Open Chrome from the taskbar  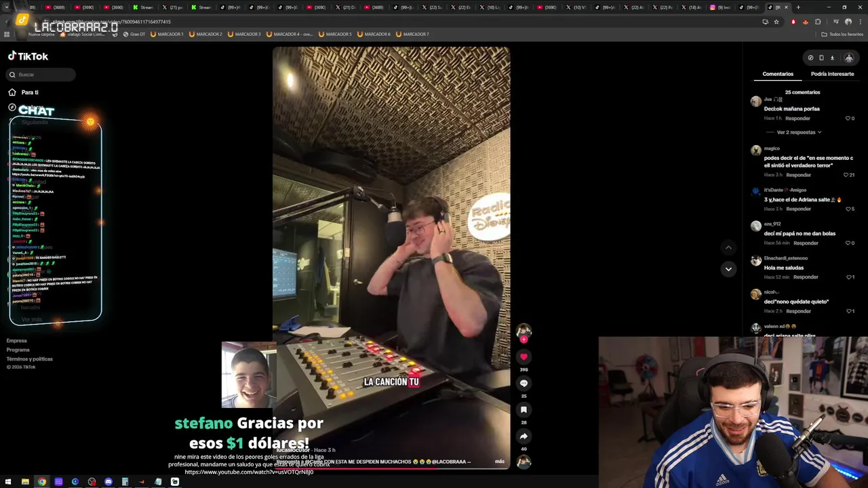pos(42,482)
